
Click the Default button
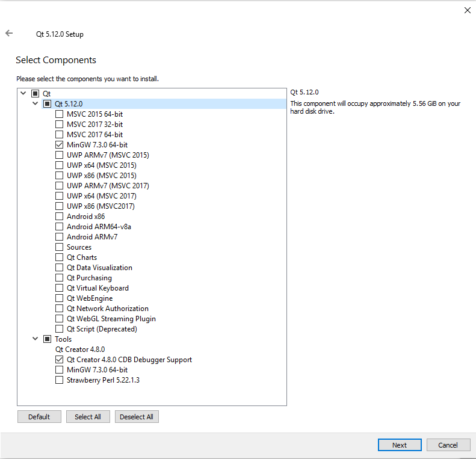39,416
